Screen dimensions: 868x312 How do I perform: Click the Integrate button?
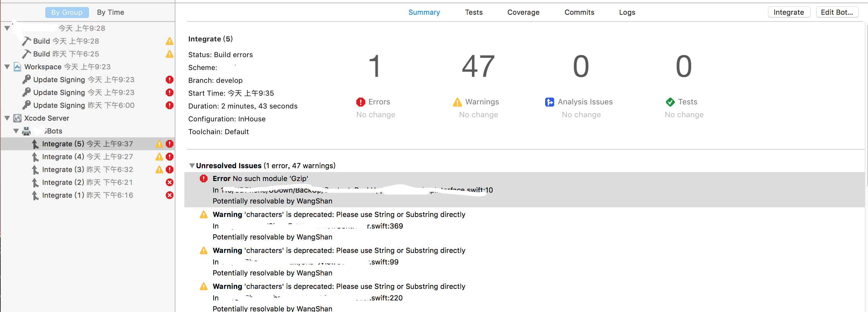(789, 13)
